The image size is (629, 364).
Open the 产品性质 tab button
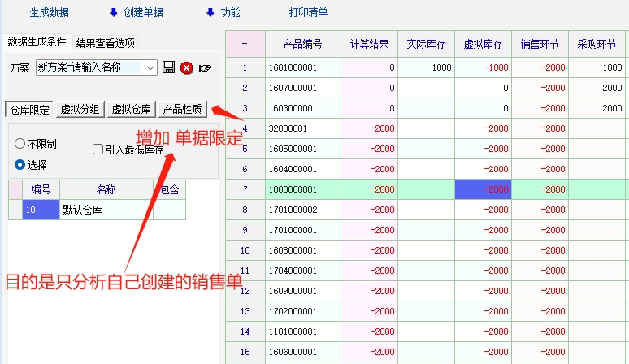click(183, 110)
